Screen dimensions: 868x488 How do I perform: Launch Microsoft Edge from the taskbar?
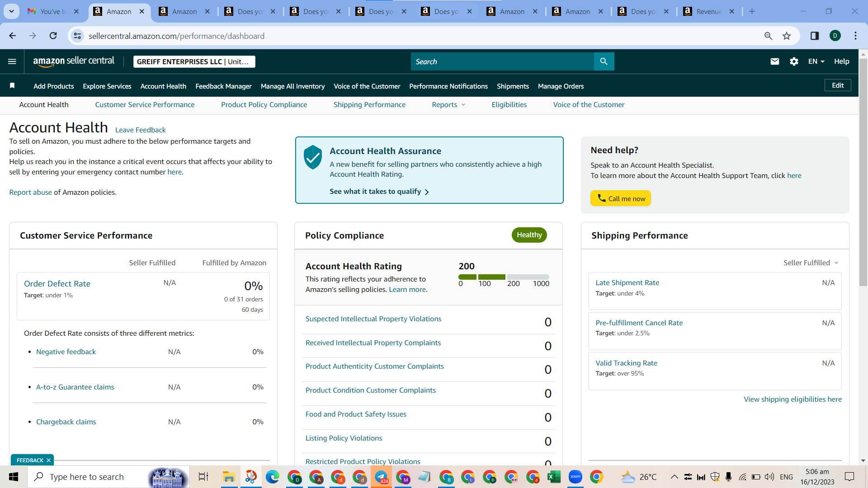[272, 477]
